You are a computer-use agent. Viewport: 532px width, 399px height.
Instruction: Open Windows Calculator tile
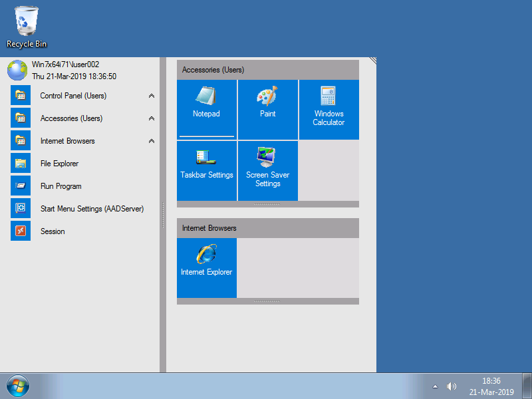[329, 110]
